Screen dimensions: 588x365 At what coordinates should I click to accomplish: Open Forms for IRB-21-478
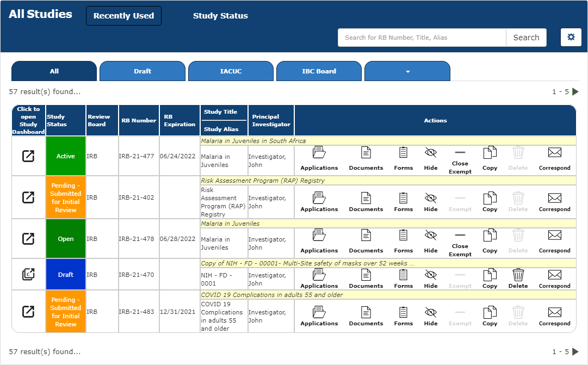coord(404,241)
